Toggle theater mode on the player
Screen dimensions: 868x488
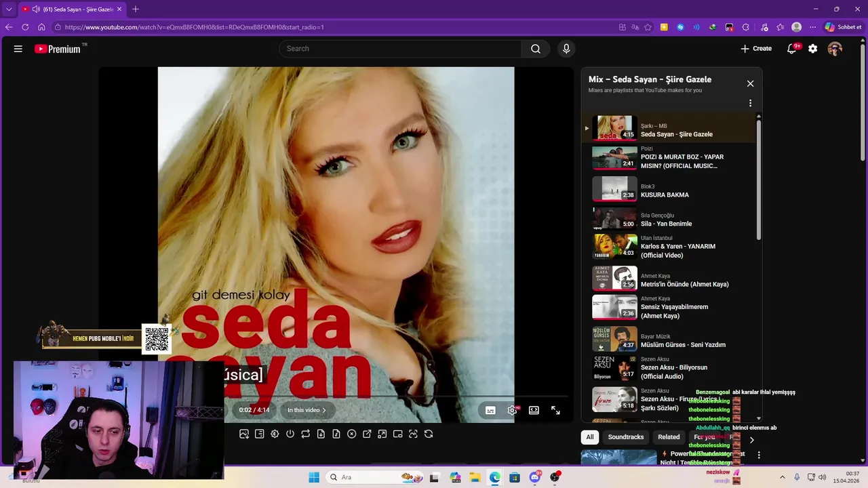(534, 410)
